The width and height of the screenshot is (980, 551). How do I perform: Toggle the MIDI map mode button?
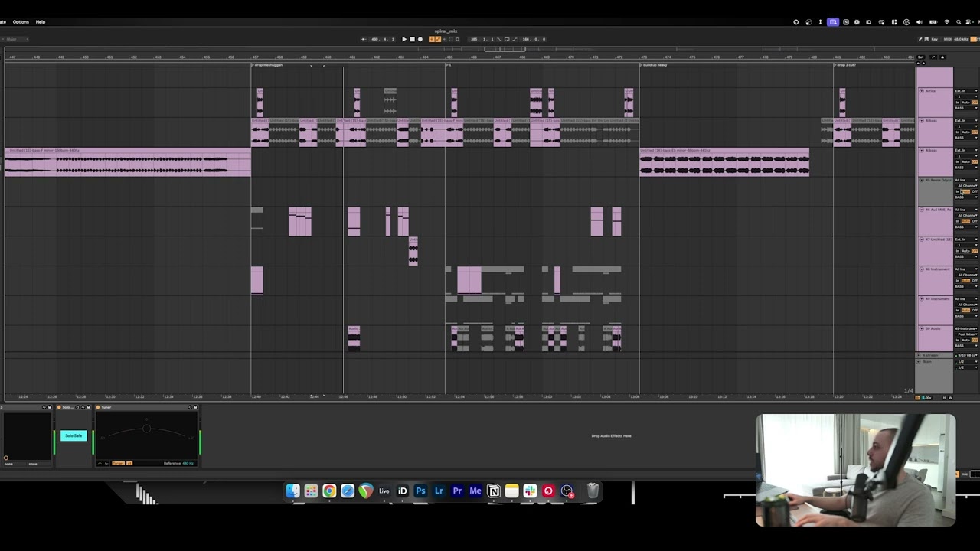click(x=948, y=39)
